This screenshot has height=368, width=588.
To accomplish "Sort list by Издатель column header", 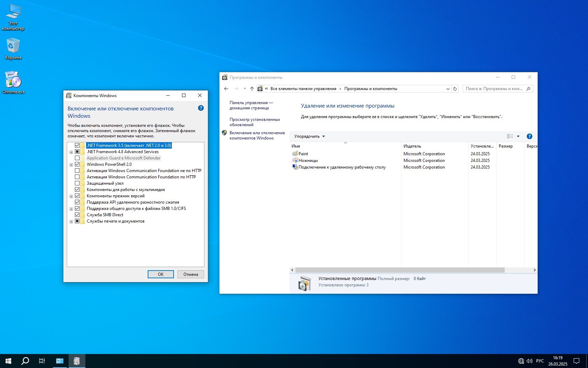I will click(x=412, y=146).
